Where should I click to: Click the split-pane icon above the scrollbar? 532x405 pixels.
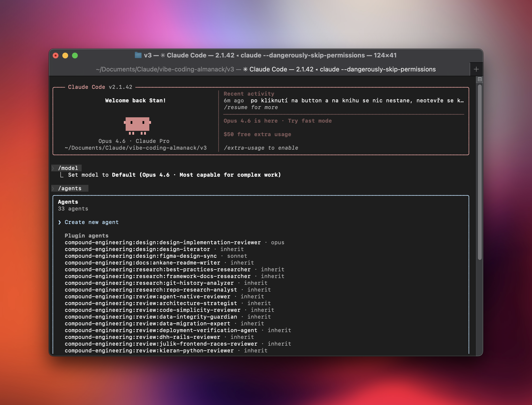(x=479, y=79)
